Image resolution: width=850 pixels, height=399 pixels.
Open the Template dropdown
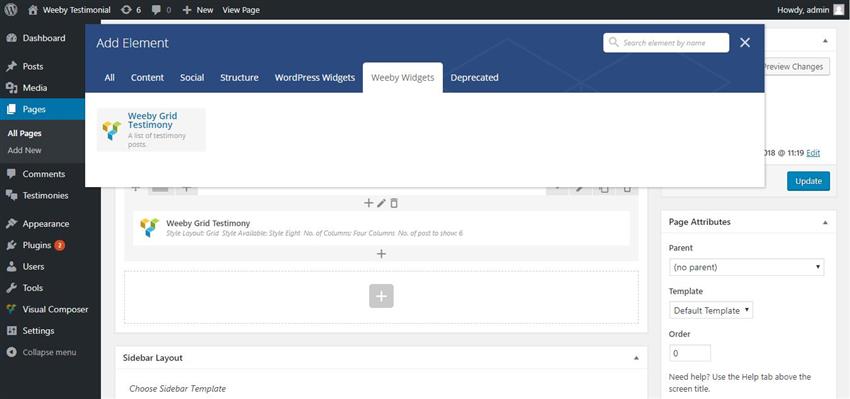tap(711, 310)
